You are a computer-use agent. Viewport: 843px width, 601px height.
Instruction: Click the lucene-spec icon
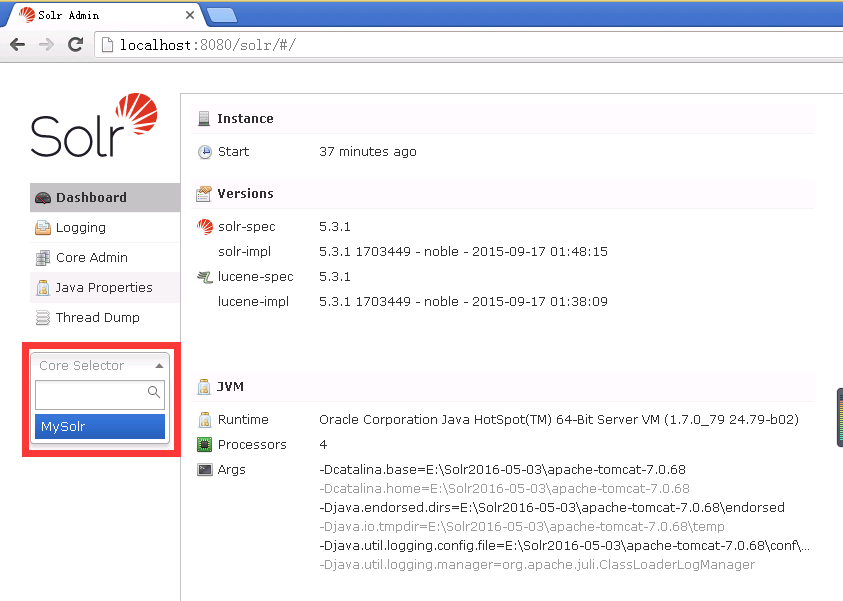coord(205,277)
